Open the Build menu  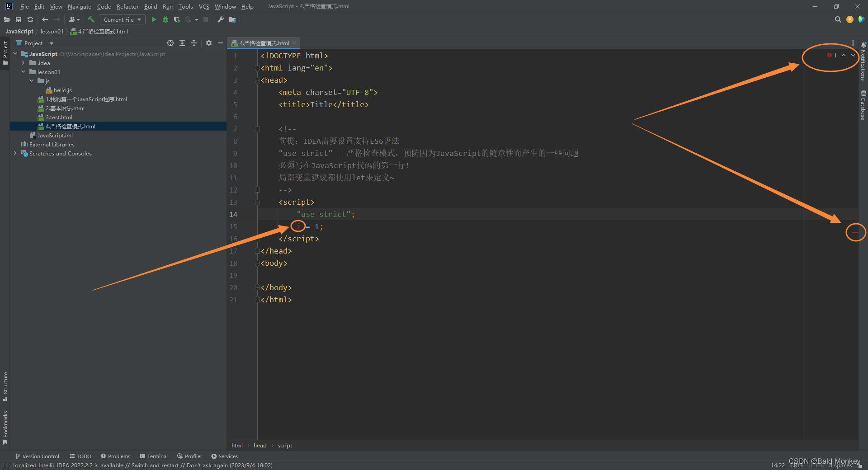[x=151, y=6]
